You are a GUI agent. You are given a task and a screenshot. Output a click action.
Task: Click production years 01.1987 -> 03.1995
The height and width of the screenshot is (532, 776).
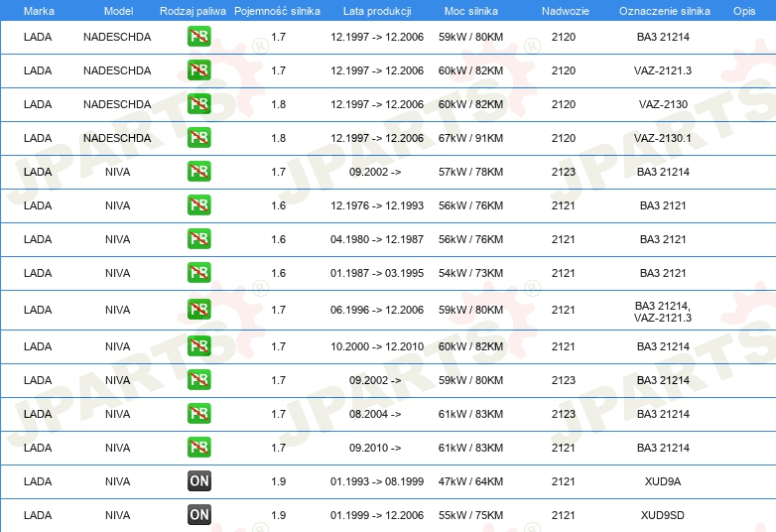click(x=377, y=273)
